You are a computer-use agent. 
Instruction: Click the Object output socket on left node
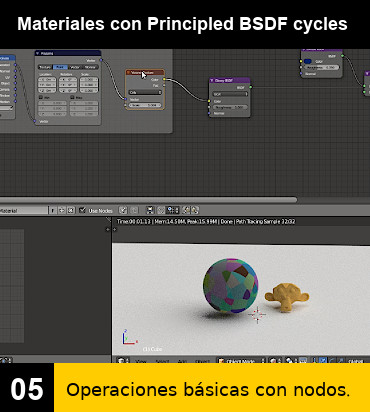pos(15,83)
